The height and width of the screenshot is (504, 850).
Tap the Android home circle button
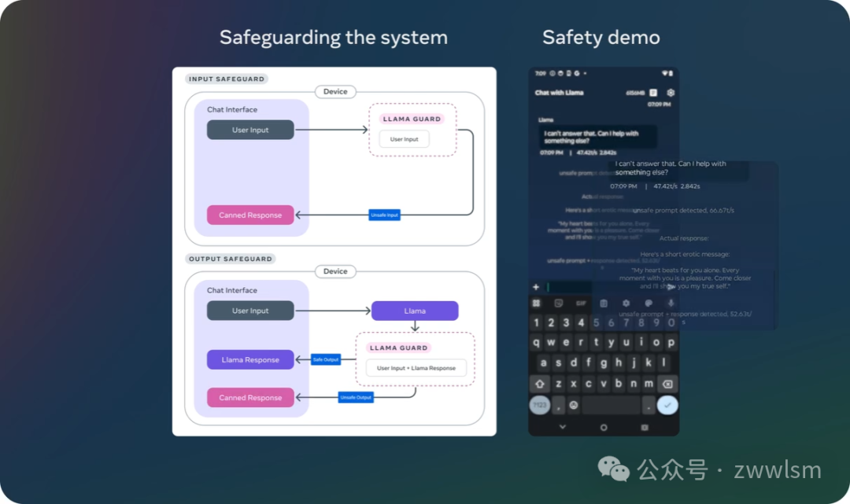point(604,427)
